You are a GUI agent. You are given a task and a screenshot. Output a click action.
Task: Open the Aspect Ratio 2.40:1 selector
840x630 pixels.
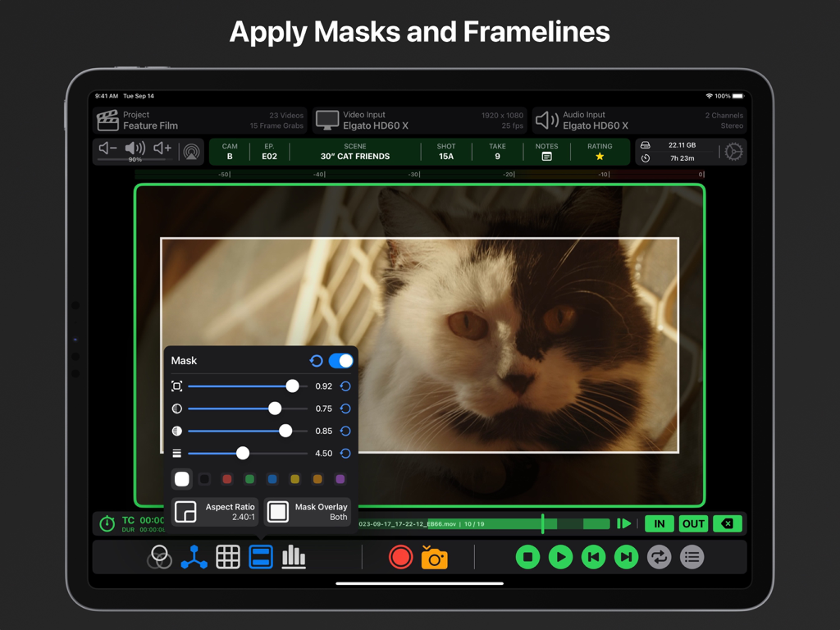point(214,512)
